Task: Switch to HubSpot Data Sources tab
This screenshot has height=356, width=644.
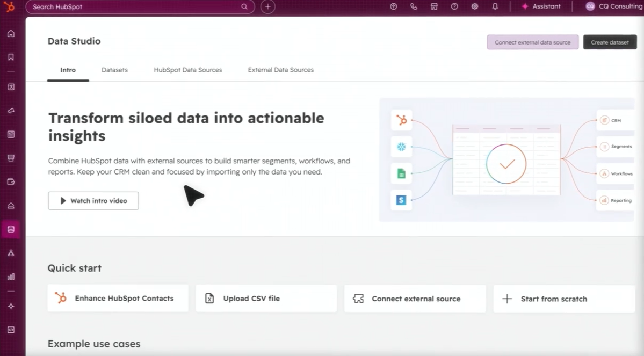Action: [187, 70]
